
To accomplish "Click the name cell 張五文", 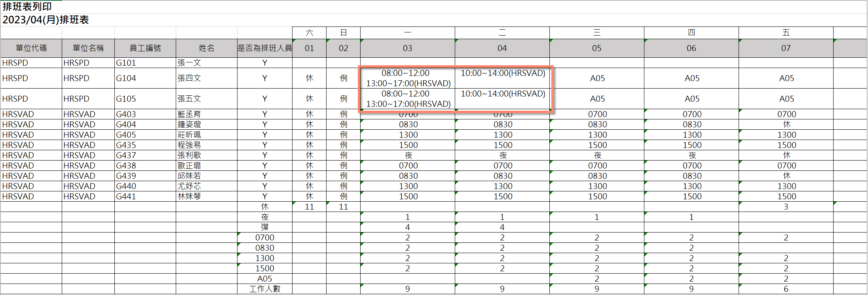I will (189, 99).
